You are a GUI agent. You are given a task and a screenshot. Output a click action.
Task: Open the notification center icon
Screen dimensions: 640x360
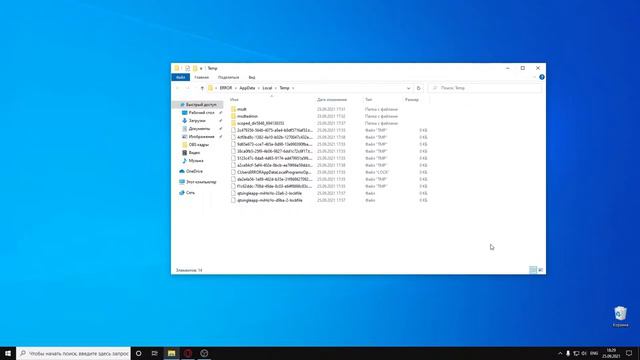[x=629, y=353]
